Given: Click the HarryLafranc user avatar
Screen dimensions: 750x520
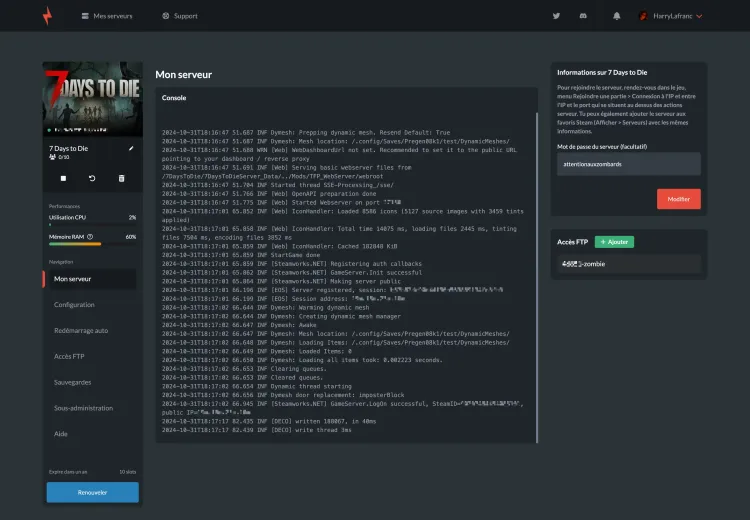Looking at the screenshot, I should coord(643,16).
